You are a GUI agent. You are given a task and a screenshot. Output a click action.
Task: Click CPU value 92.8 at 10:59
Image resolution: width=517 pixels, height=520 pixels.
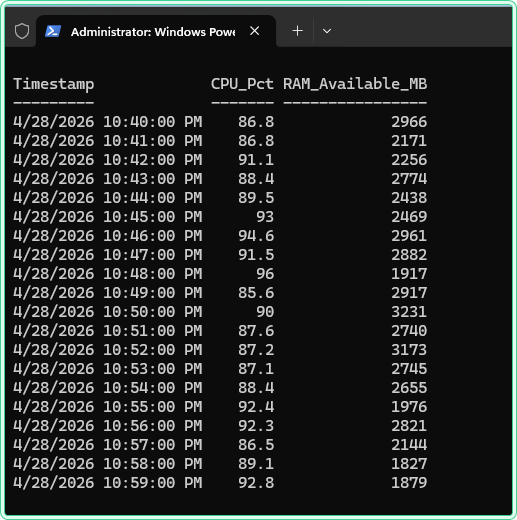point(256,483)
